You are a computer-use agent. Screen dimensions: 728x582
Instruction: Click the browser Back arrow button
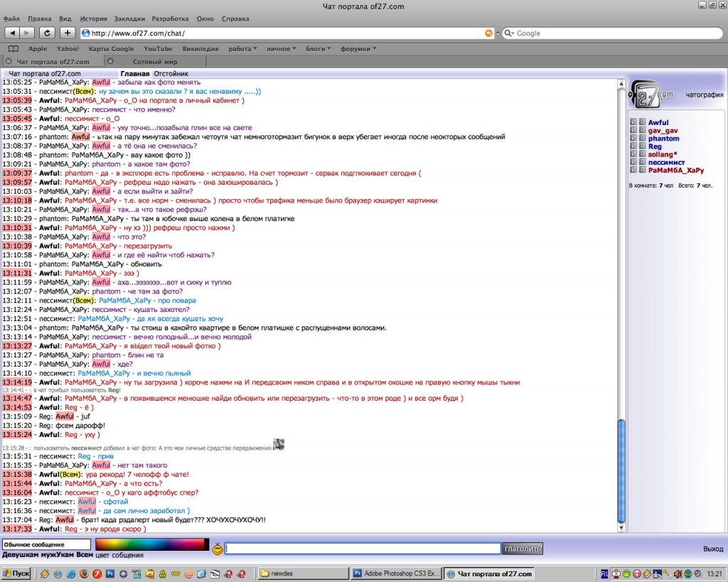click(12, 33)
